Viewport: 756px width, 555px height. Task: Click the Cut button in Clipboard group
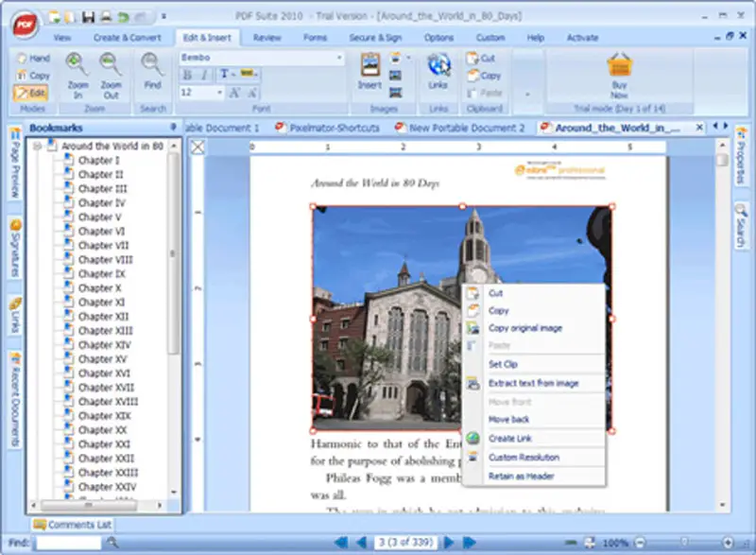coord(481,59)
